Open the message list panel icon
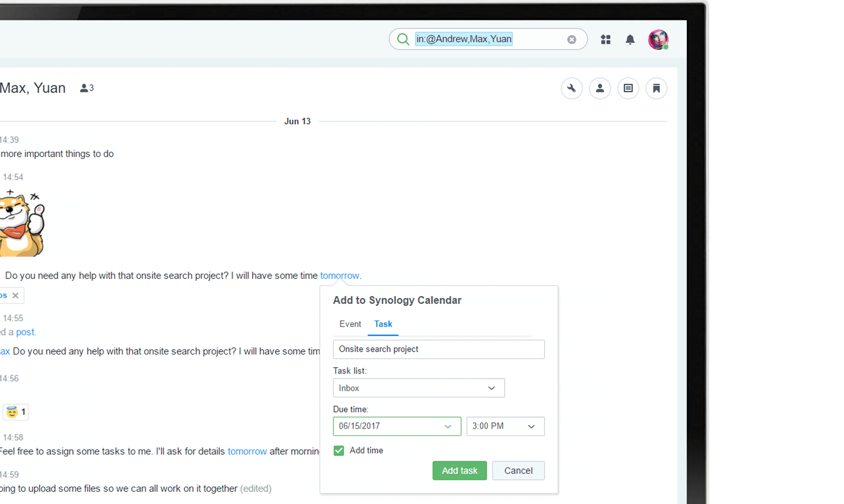 pyautogui.click(x=628, y=88)
